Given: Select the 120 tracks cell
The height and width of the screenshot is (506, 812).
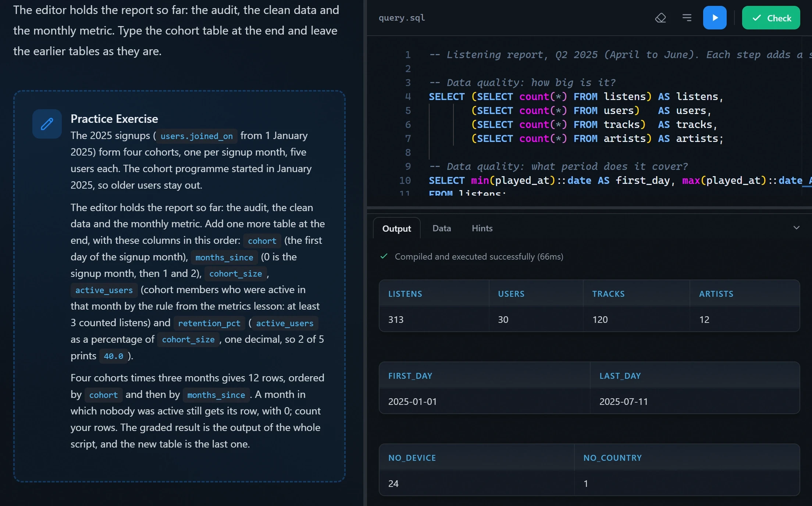Looking at the screenshot, I should click(636, 319).
